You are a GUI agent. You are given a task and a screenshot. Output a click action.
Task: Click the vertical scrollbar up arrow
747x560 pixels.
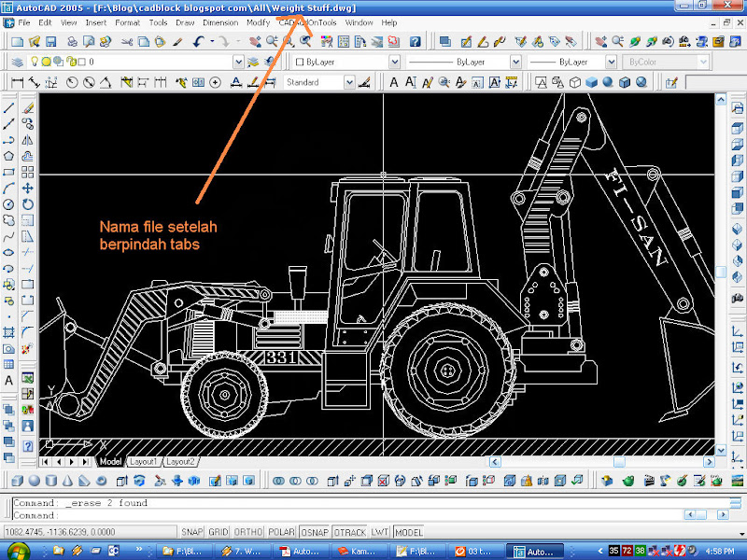721,100
